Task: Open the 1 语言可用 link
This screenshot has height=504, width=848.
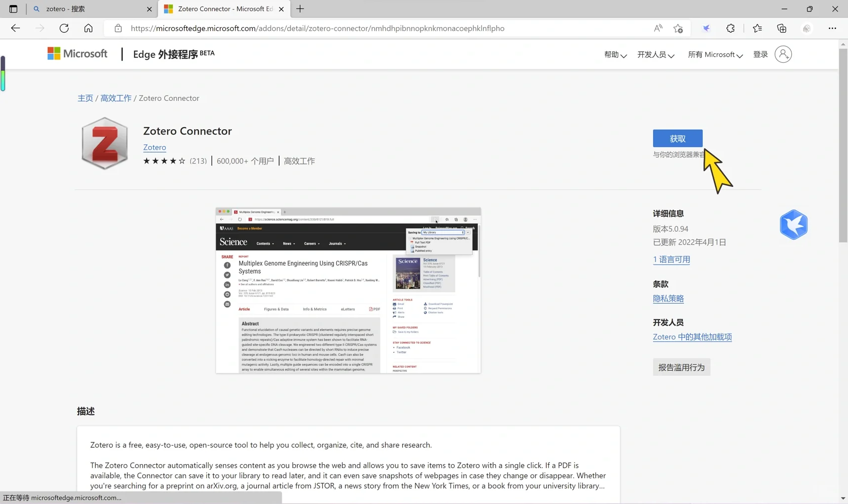Action: [x=671, y=259]
